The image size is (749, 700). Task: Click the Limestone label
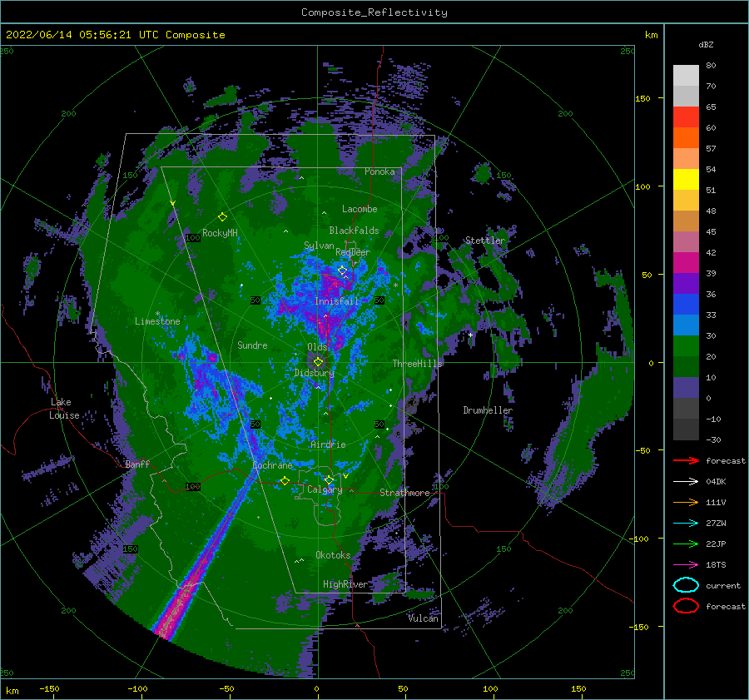[157, 321]
